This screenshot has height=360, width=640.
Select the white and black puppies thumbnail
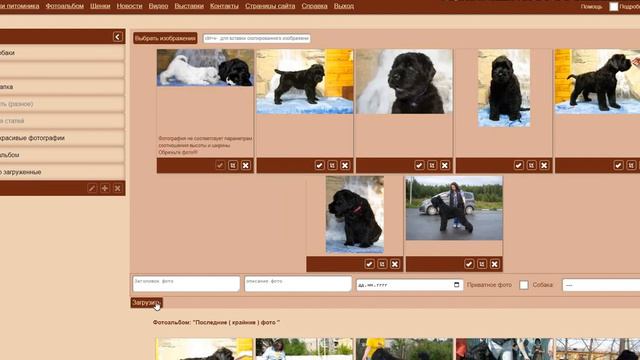click(205, 68)
